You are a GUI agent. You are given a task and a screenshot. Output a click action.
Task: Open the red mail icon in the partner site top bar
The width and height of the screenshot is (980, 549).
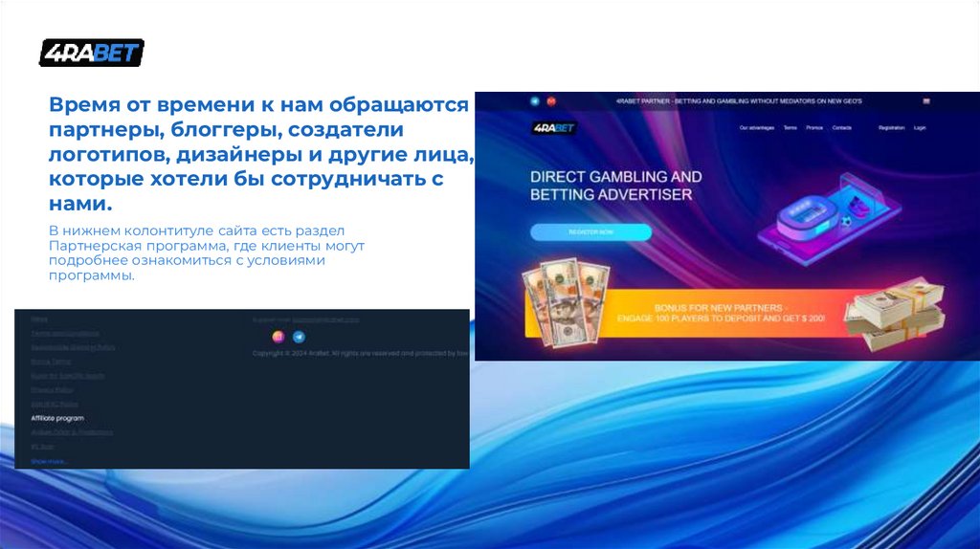point(551,101)
